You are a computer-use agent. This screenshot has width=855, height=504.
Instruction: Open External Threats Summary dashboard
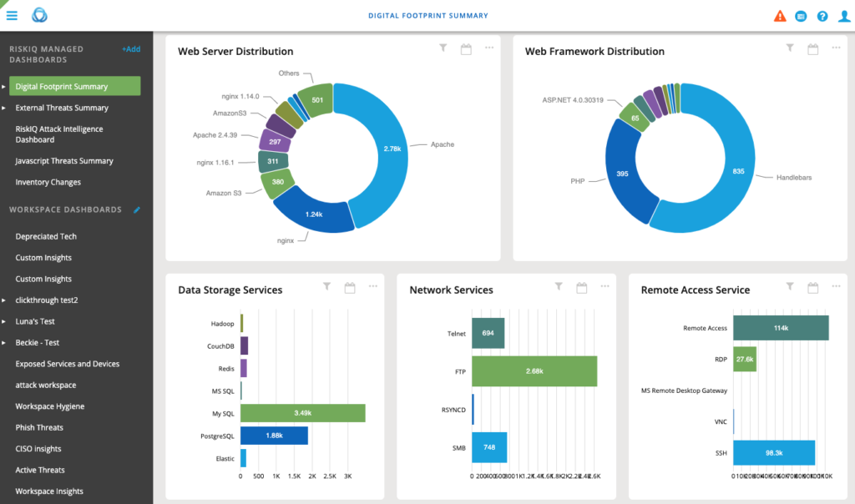click(62, 108)
